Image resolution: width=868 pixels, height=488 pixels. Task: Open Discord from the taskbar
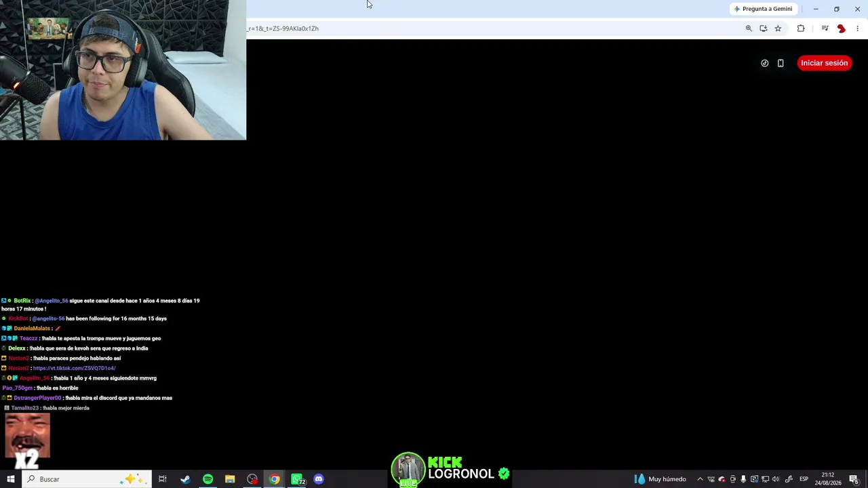tap(319, 479)
